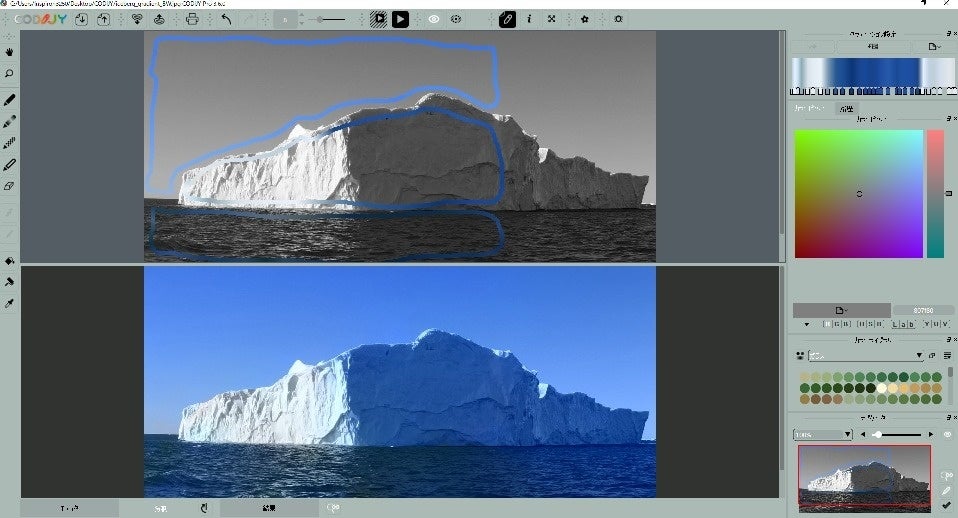This screenshot has width=958, height=518.
Task: Click the info 'i' icon in toolbar
Action: point(529,20)
